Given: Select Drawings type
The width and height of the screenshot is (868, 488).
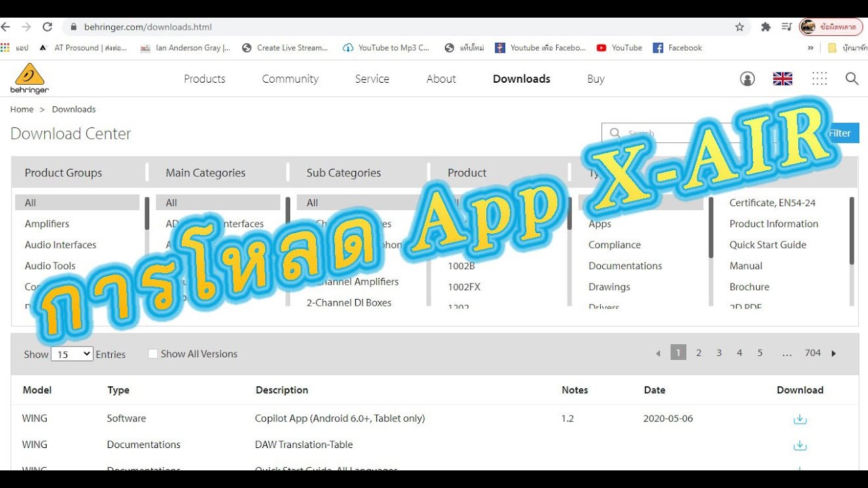Looking at the screenshot, I should (x=609, y=287).
